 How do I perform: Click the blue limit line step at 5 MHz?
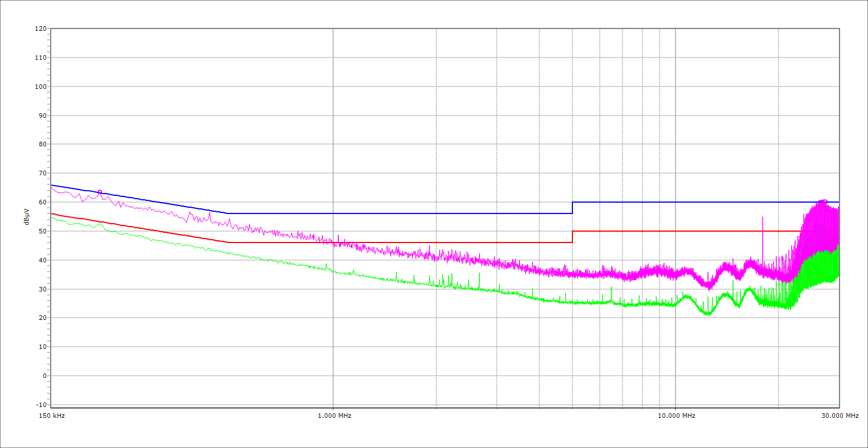click(x=572, y=208)
